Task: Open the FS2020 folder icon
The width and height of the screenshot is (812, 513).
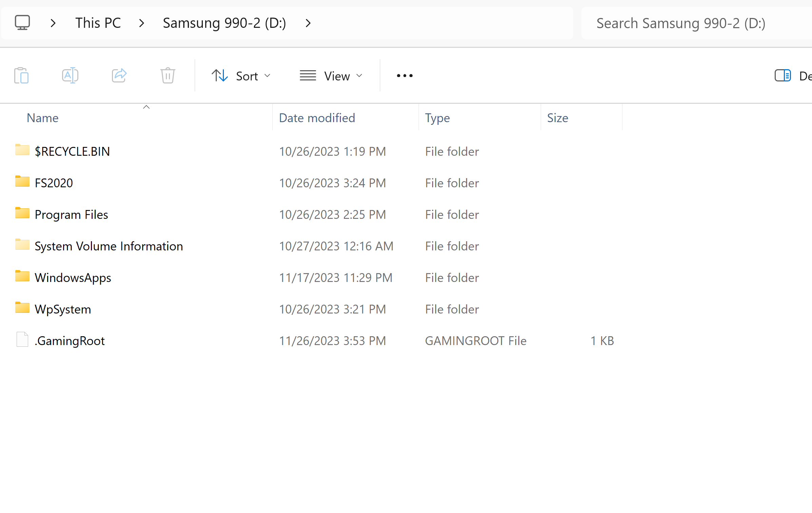Action: pos(22,182)
